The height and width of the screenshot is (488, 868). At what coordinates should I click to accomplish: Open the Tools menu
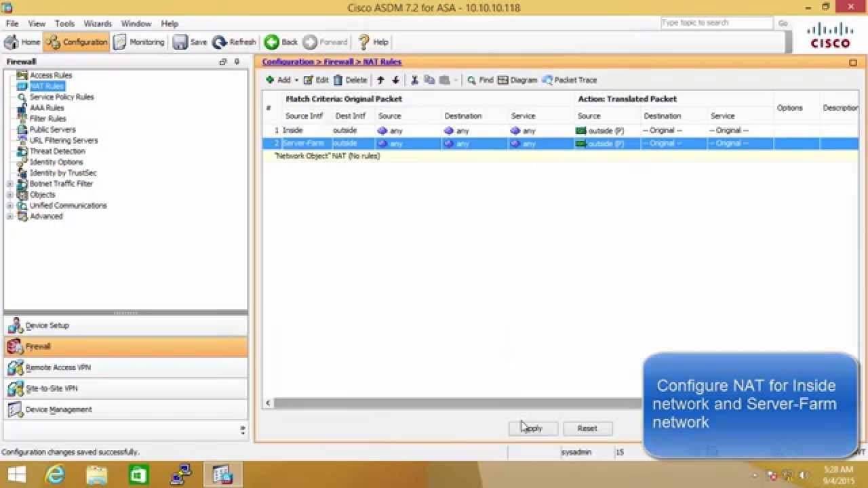coord(64,23)
